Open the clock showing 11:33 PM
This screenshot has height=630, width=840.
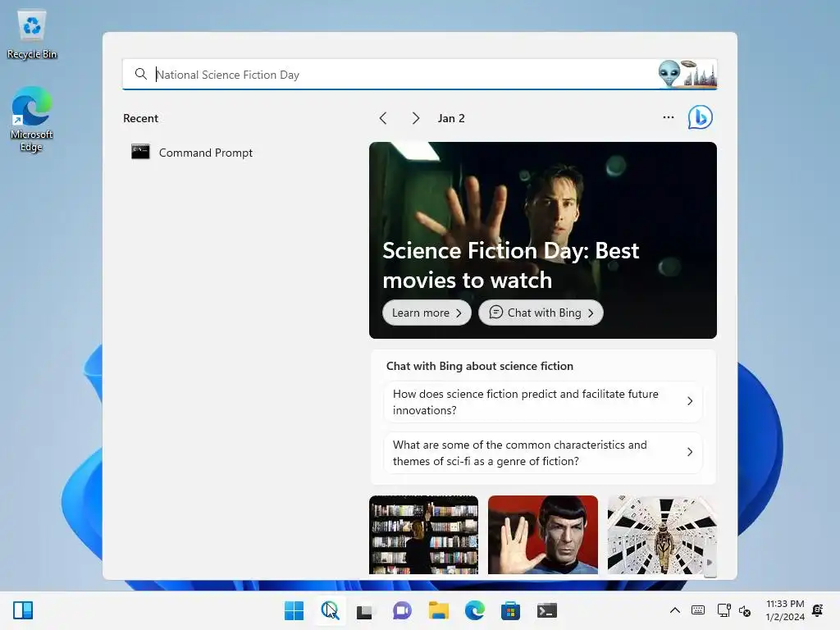pos(785,610)
